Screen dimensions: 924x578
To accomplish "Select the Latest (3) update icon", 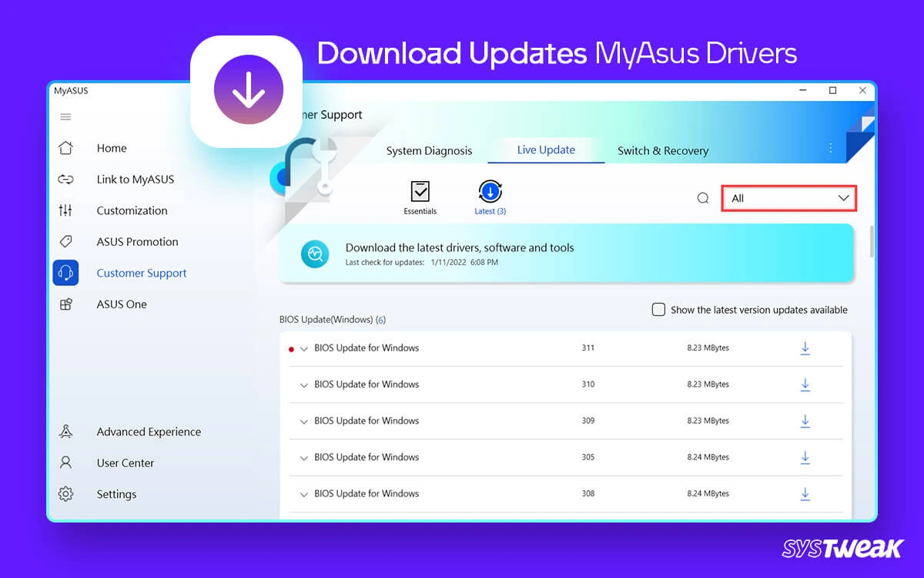I will tap(490, 191).
